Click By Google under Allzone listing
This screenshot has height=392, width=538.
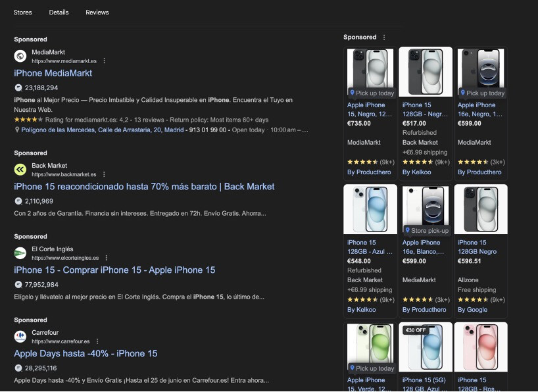472,310
